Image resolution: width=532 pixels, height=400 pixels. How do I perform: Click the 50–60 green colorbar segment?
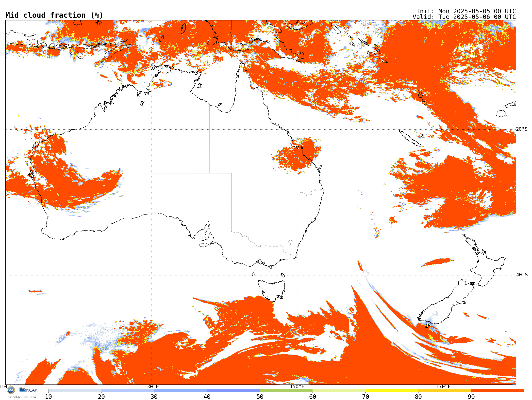[x=286, y=391]
